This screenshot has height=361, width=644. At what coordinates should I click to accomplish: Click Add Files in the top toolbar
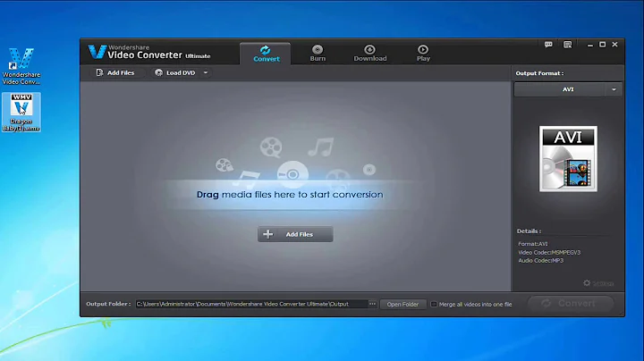click(115, 72)
